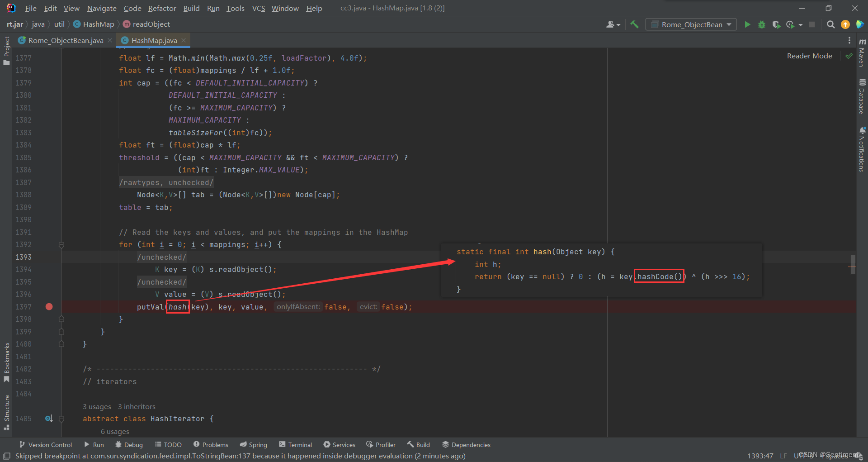Open the Bookmarks tool window

pyautogui.click(x=6, y=362)
